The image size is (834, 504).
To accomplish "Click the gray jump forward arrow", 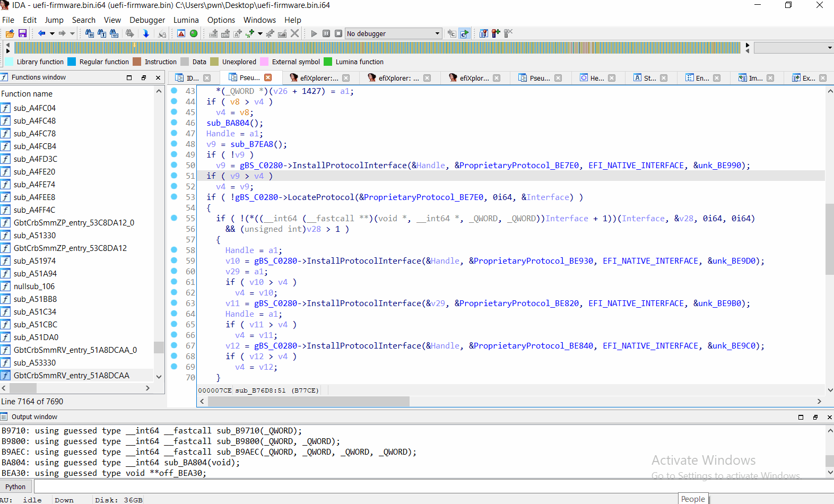I will 62,33.
